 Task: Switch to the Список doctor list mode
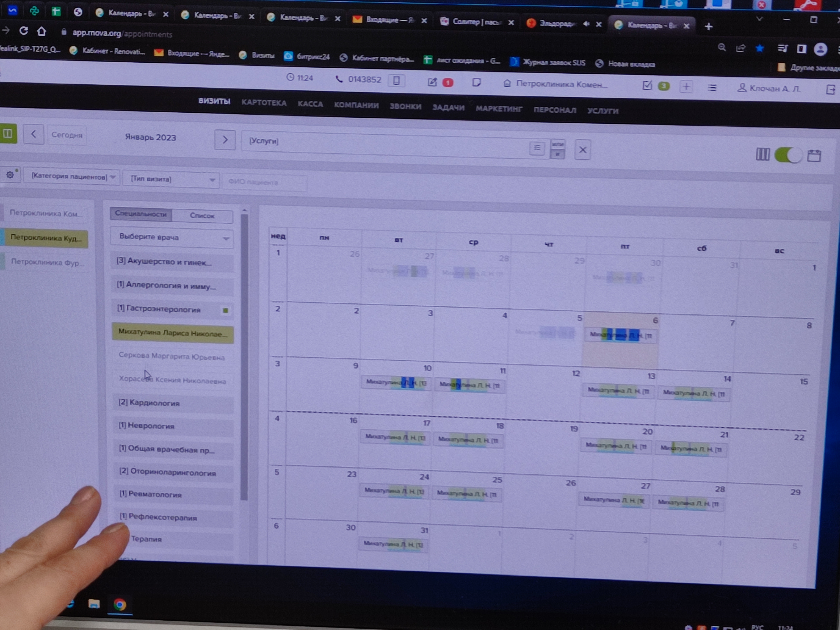(202, 216)
